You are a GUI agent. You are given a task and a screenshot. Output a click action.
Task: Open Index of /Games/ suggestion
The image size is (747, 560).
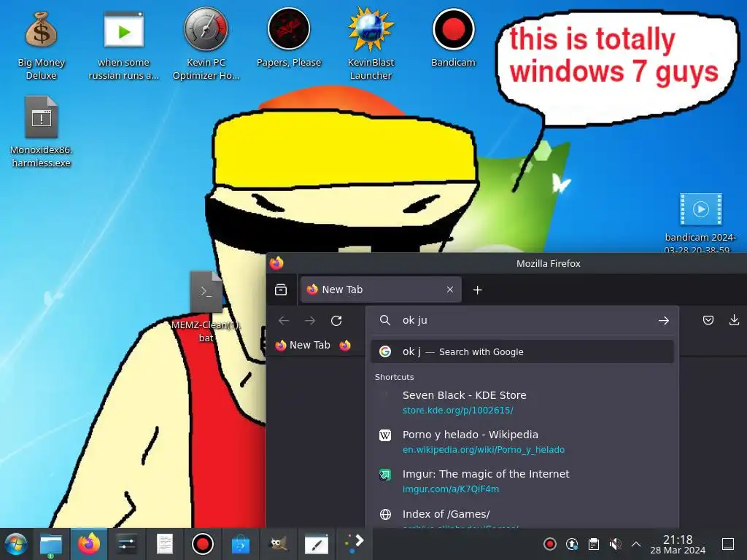coord(522,516)
